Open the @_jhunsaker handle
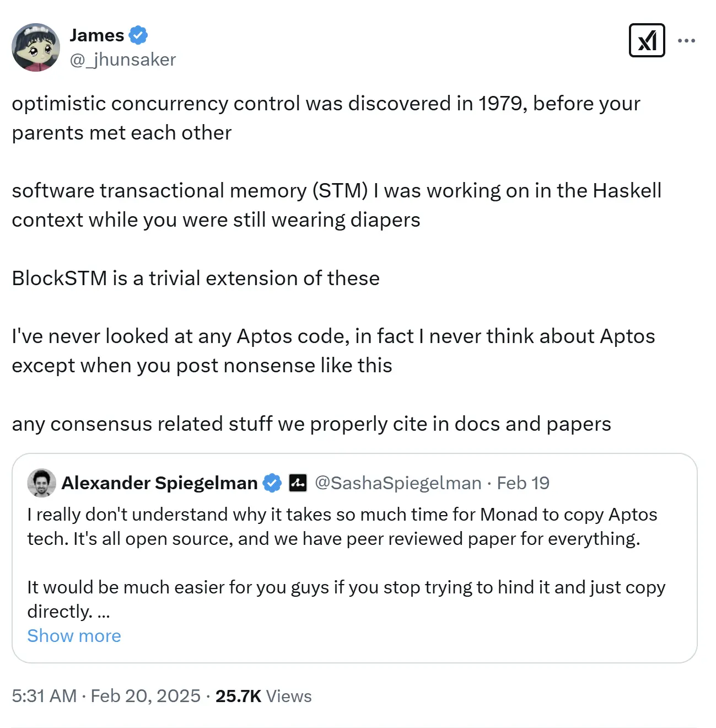 click(x=122, y=60)
